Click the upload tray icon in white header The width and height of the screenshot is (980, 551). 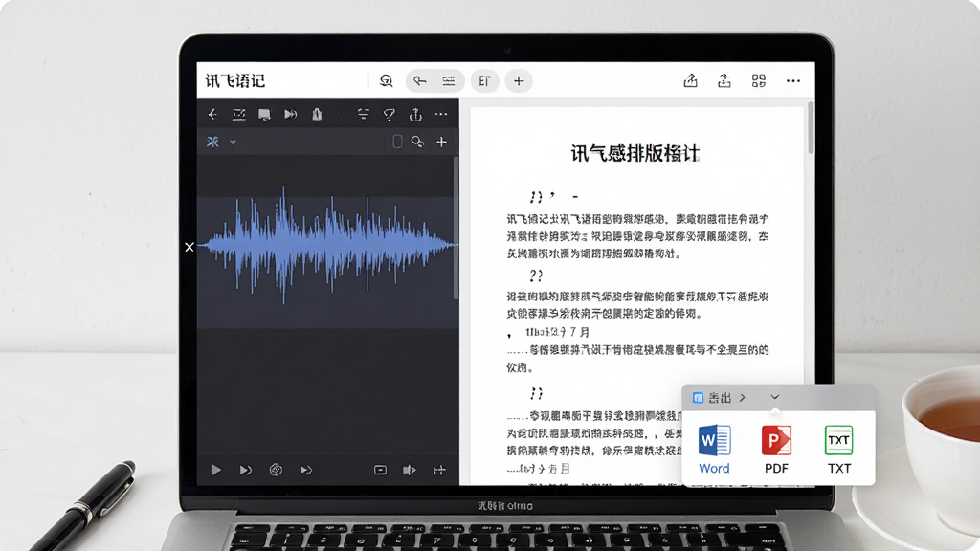click(x=724, y=80)
